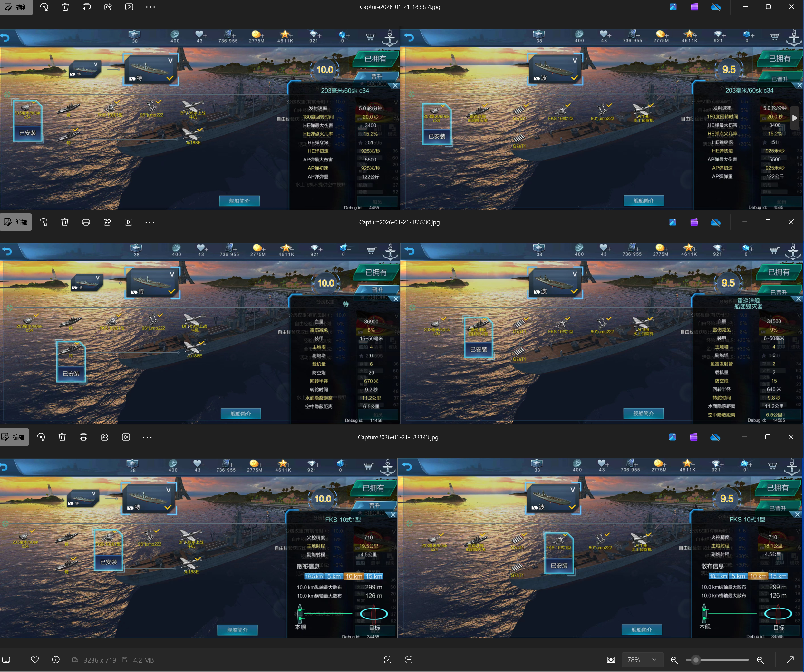Share the photo from the 183330.jpg window
Screen dimensions: 804x672
coord(107,222)
